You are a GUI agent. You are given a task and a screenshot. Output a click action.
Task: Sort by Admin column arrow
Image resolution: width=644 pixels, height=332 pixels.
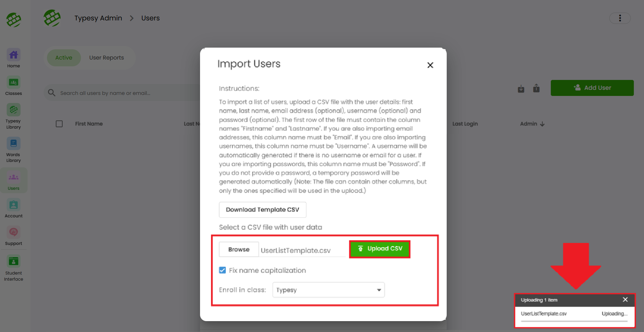point(542,124)
